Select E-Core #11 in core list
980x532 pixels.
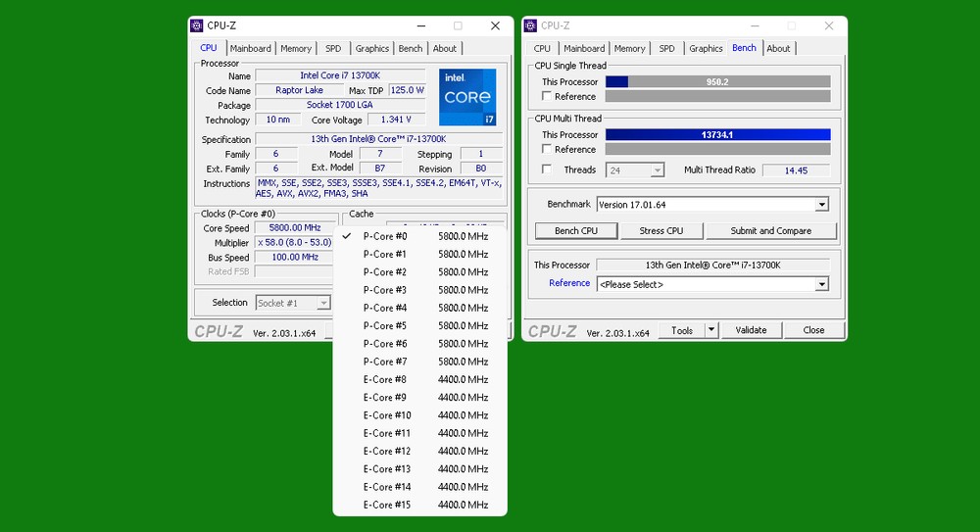(x=419, y=433)
